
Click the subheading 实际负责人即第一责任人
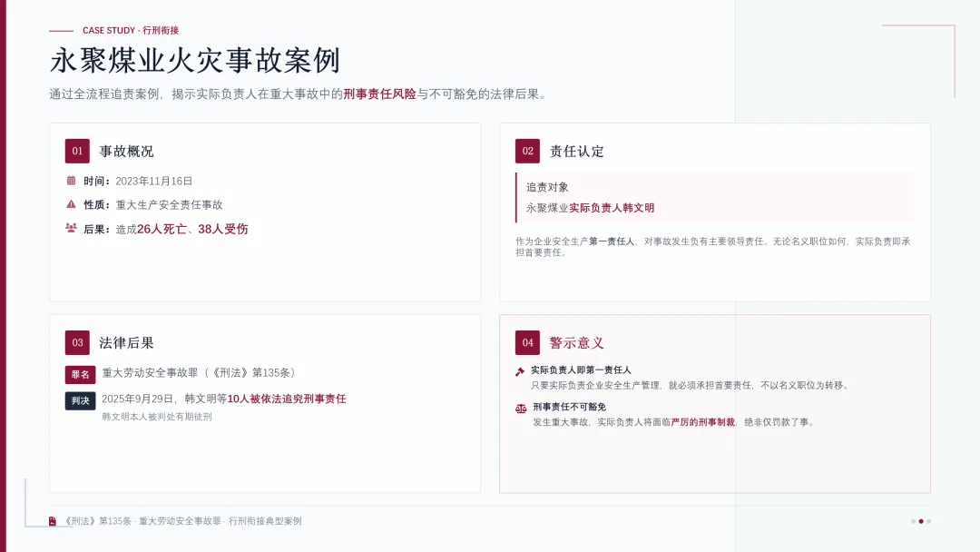581,370
